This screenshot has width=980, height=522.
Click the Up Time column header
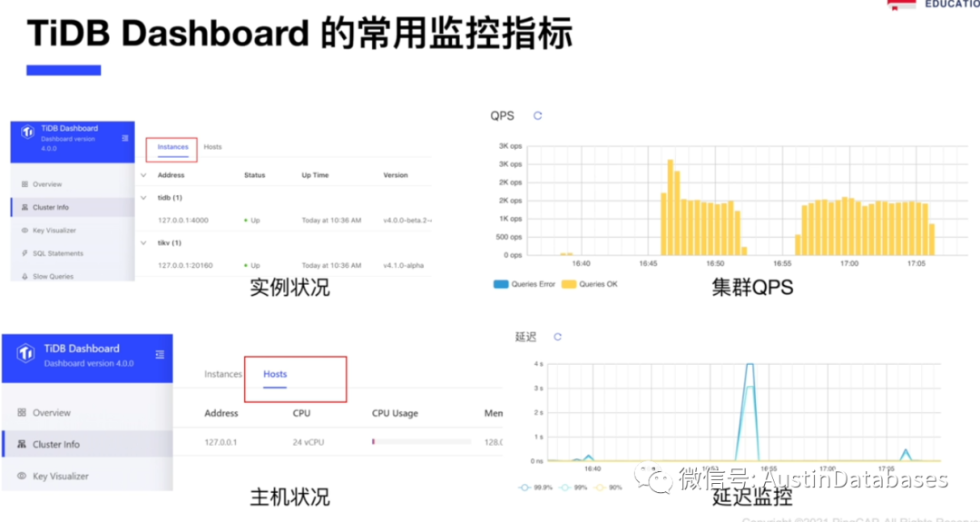pyautogui.click(x=315, y=175)
